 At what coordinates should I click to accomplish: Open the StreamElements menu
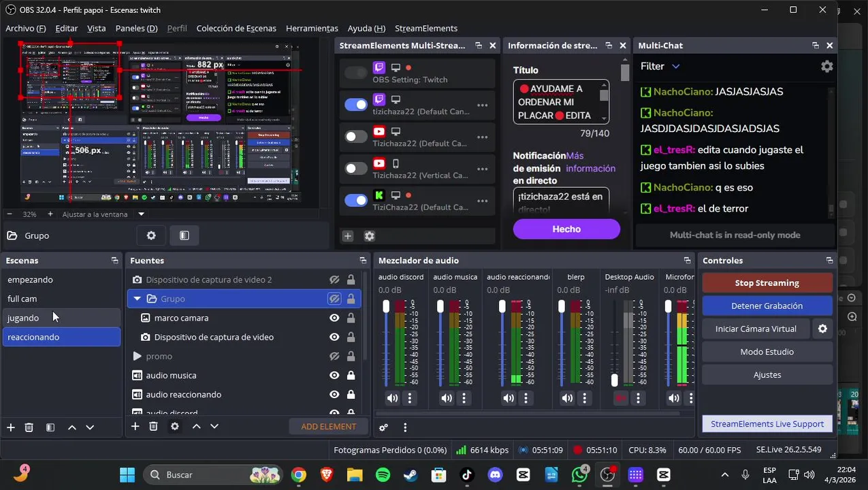pyautogui.click(x=426, y=28)
